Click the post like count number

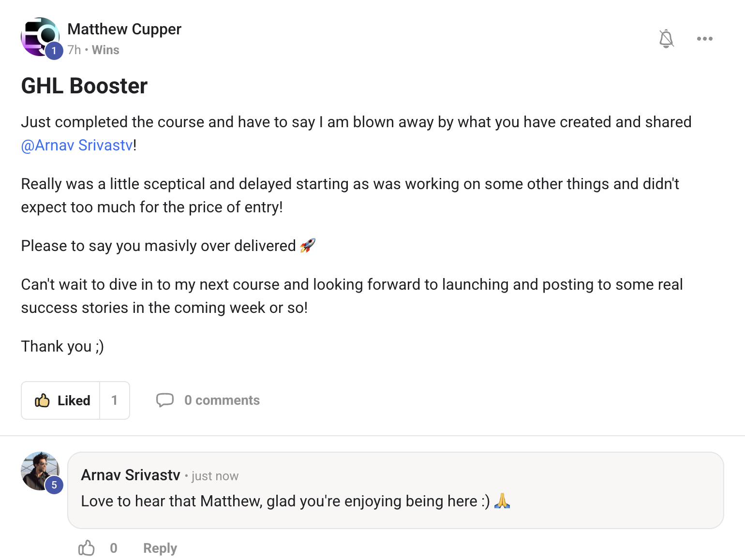115,400
